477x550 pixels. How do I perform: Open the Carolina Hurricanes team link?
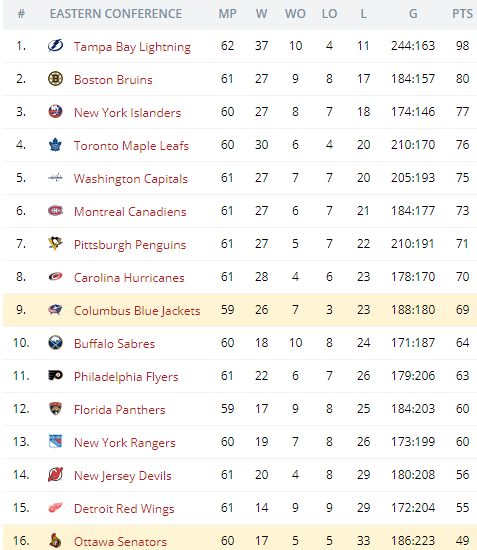point(129,277)
